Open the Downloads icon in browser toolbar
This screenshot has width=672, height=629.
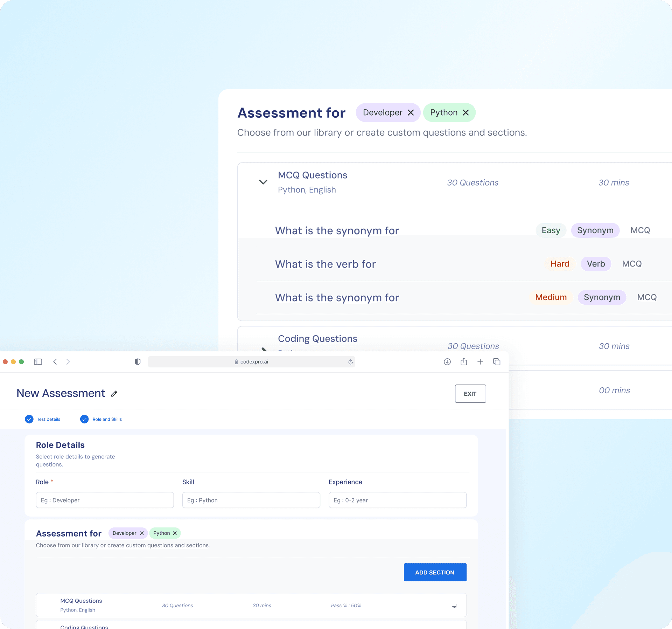447,362
